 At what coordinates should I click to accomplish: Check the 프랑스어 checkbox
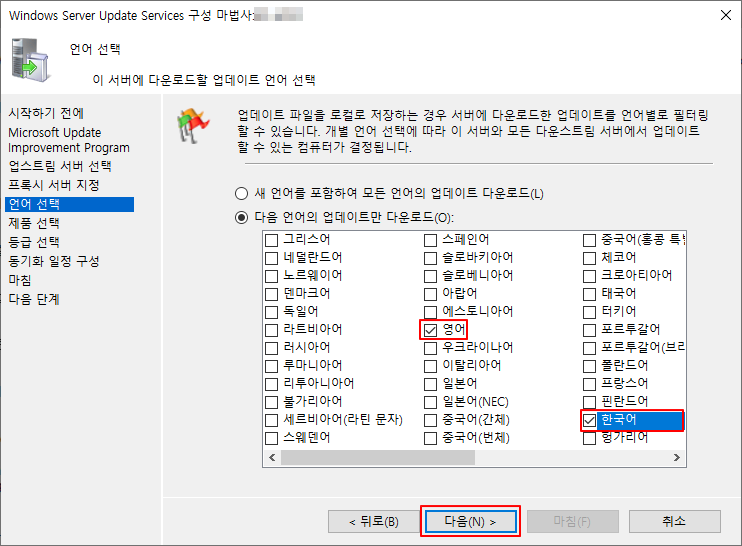point(589,384)
